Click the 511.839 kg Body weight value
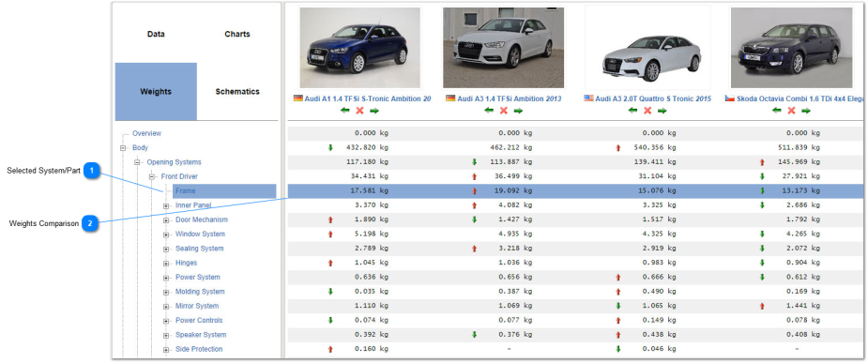Viewport: 868px width, 363px height. tap(799, 148)
